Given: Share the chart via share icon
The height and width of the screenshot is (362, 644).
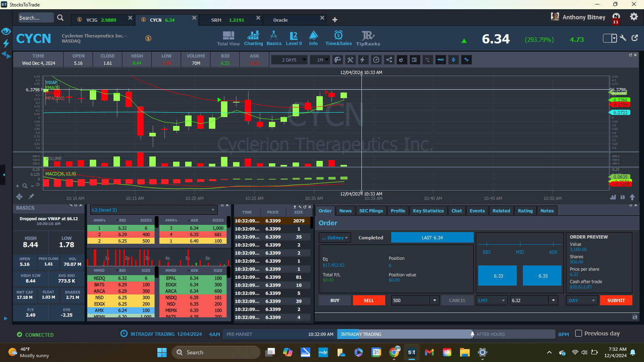Looking at the screenshot, I should pyautogui.click(x=389, y=60).
